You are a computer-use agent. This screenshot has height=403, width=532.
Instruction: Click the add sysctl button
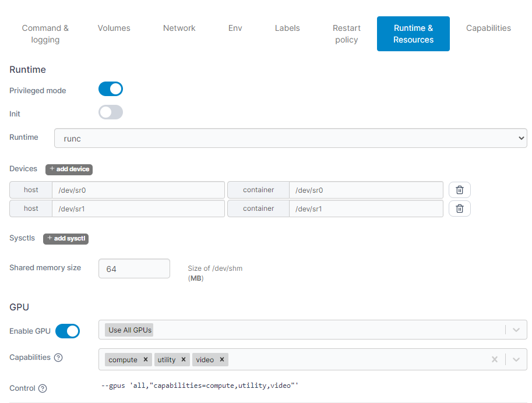click(x=65, y=239)
